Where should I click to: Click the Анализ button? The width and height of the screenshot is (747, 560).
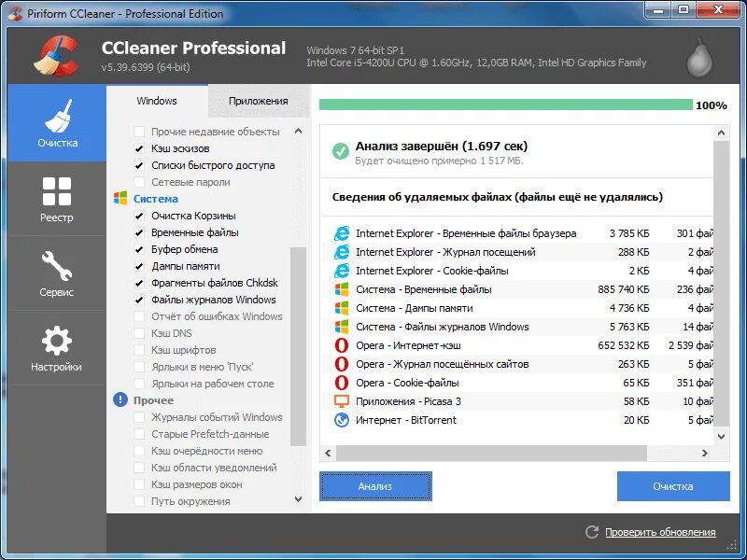[x=375, y=486]
